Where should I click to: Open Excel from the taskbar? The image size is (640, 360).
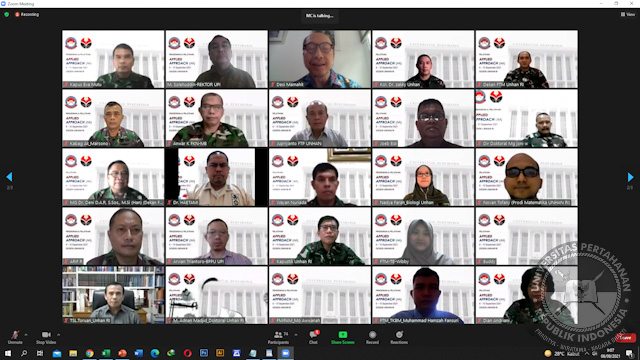[106, 353]
